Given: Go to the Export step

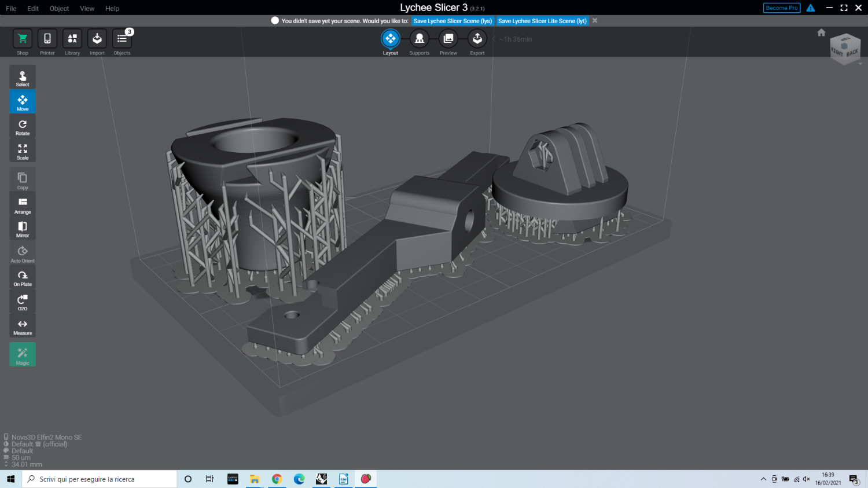Looking at the screenshot, I should click(x=477, y=39).
